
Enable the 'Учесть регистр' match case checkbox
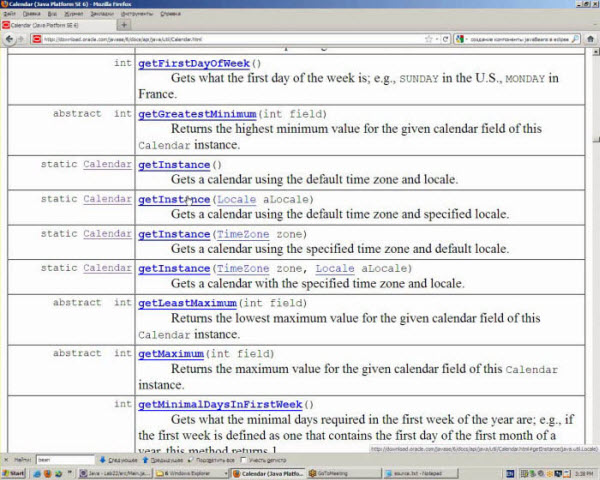click(246, 460)
